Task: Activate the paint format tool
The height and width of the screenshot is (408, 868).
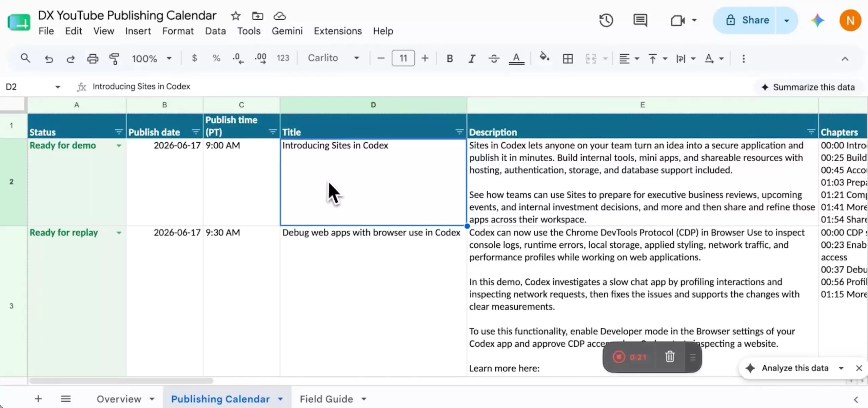Action: coord(114,59)
